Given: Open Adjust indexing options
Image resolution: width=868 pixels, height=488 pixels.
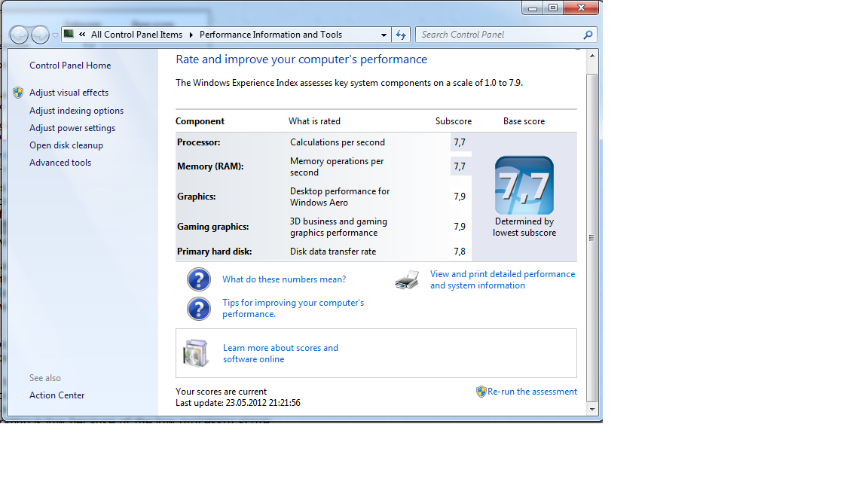Looking at the screenshot, I should pyautogui.click(x=76, y=111).
